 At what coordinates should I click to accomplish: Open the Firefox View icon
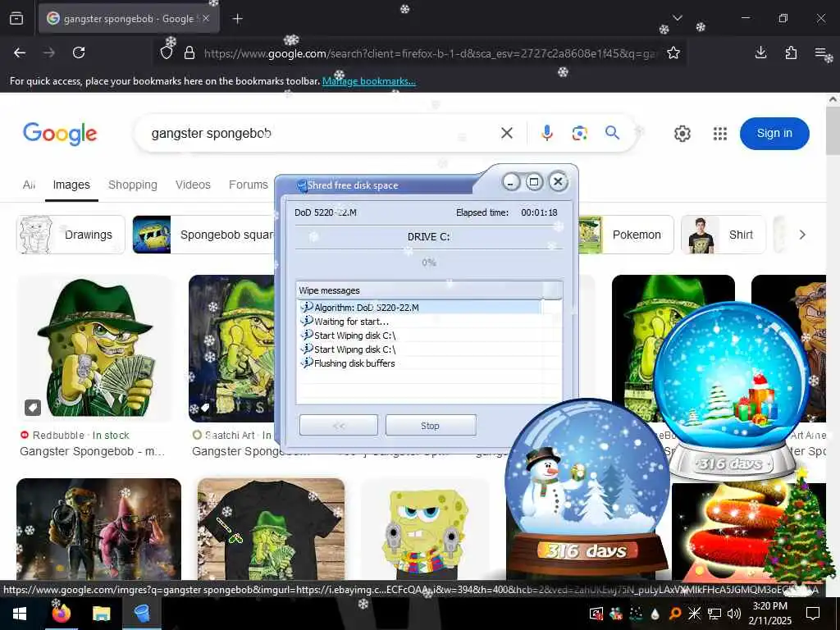click(16, 19)
